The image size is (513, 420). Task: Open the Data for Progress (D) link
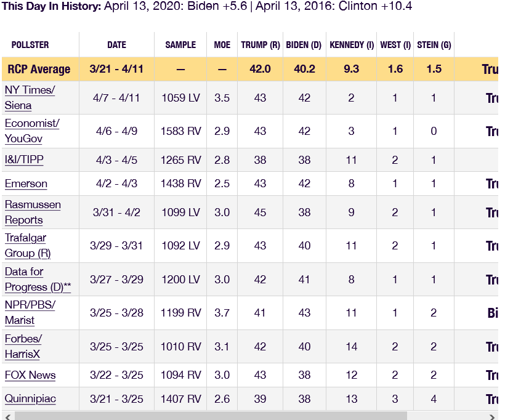[38, 279]
